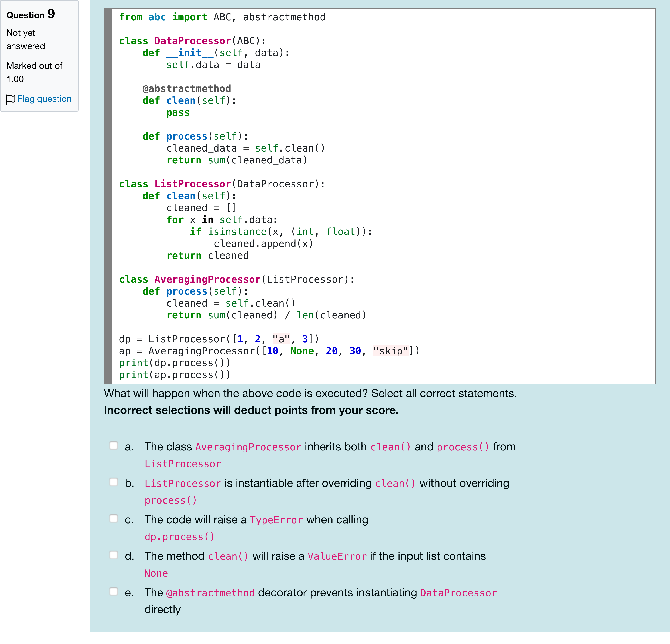670x644 pixels.
Task: Check option a checkbox about AveragingProcessor inheritance
Action: click(114, 445)
